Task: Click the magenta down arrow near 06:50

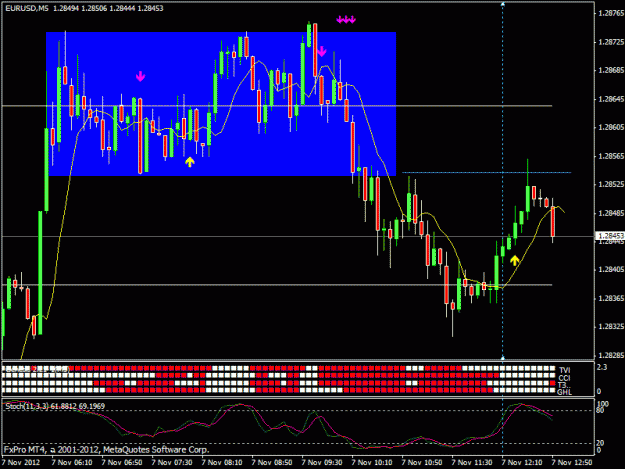Action: 140,76
